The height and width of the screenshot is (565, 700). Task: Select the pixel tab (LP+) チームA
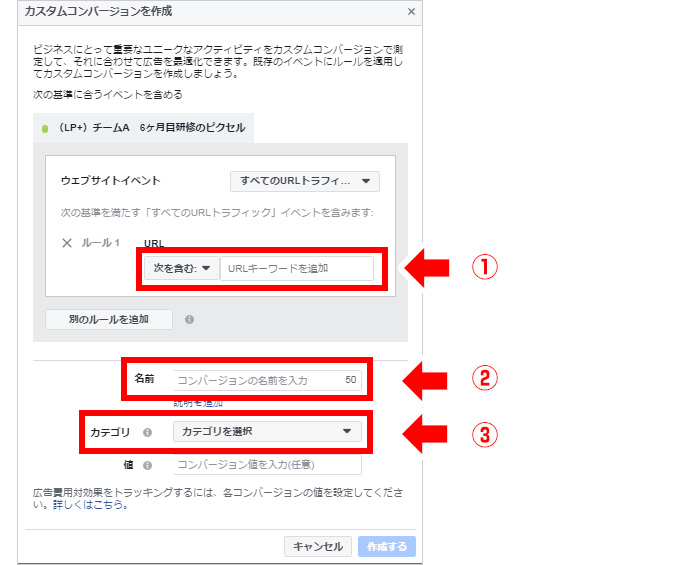[x=143, y=128]
